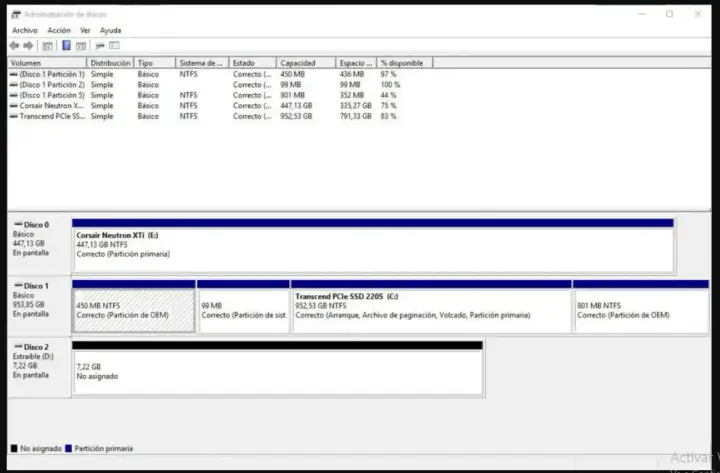Click the Back arrow toolbar icon
Viewport: 720px width, 473px height.
pyautogui.click(x=14, y=45)
